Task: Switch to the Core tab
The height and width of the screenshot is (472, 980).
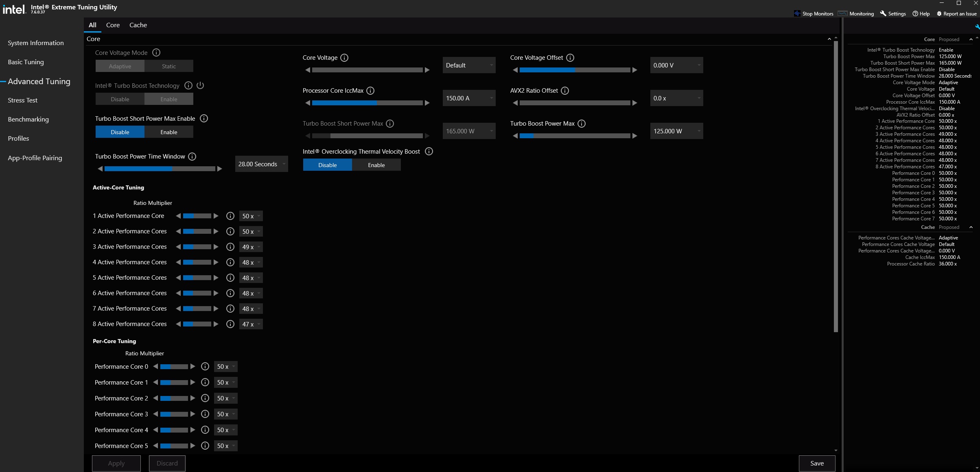Action: point(113,25)
